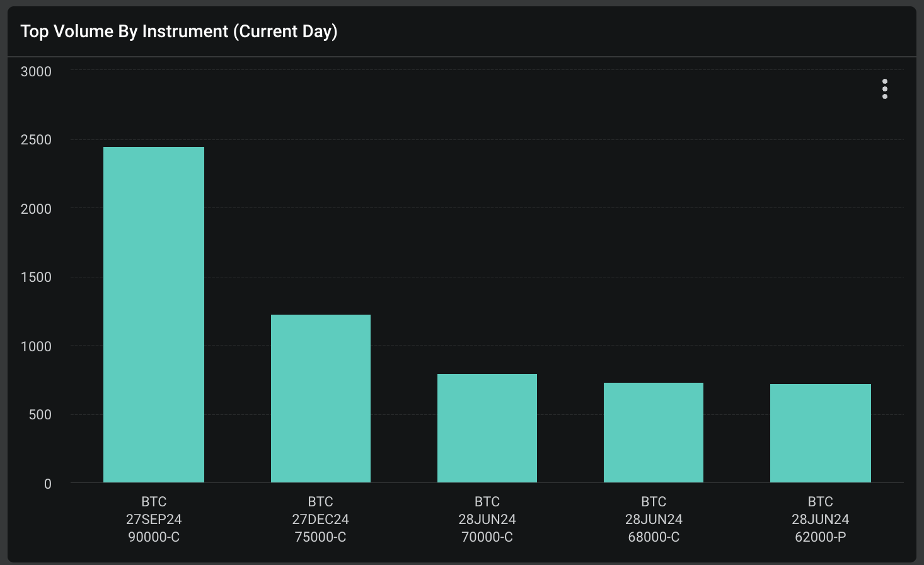Viewport: 924px width, 565px height.
Task: Click the BTC 28JUN24 70000-C bar
Action: pos(487,428)
